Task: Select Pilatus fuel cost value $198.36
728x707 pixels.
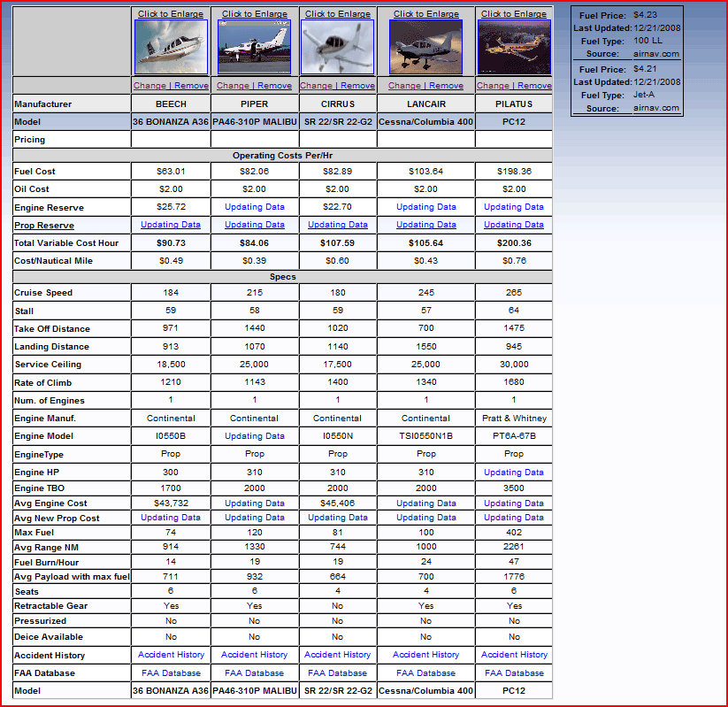Action: 514,172
